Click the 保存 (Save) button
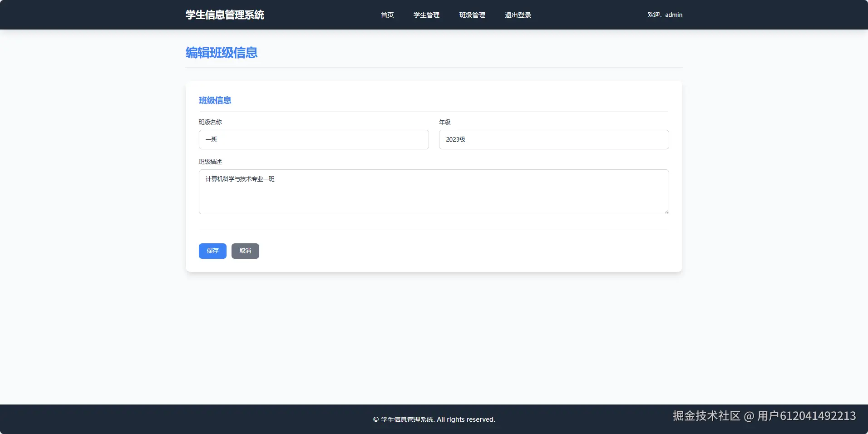The image size is (868, 434). point(212,251)
